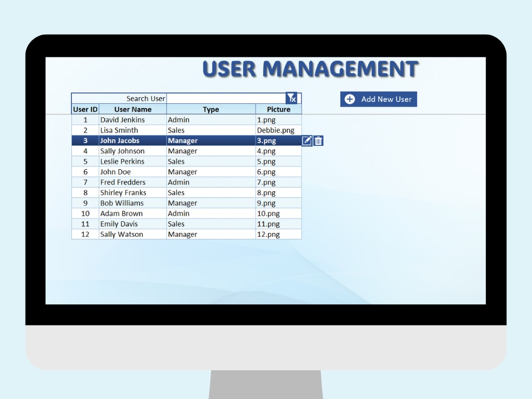The image size is (532, 399).
Task: Click the plus icon in Add New User
Action: (350, 99)
